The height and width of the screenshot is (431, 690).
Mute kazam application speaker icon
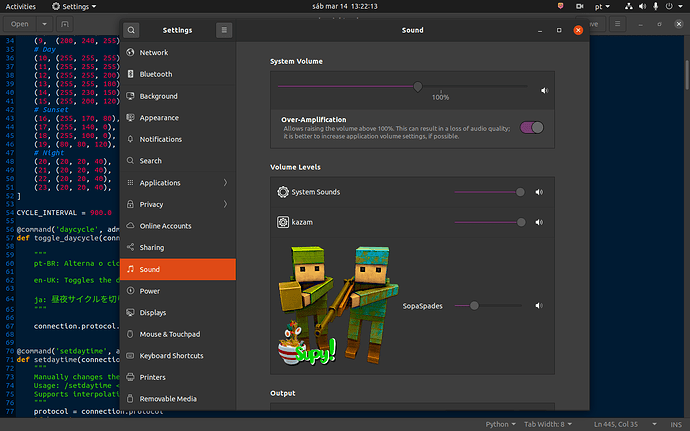click(538, 221)
